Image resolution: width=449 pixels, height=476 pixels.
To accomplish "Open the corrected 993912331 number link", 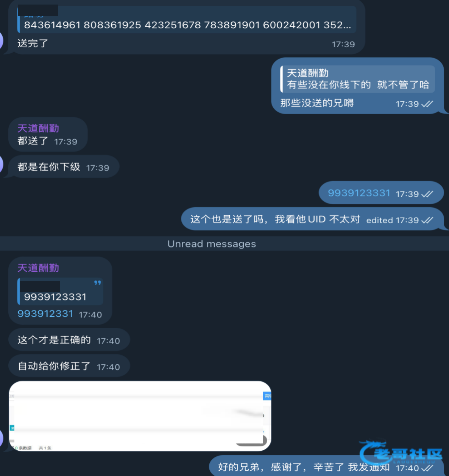I will click(x=45, y=314).
